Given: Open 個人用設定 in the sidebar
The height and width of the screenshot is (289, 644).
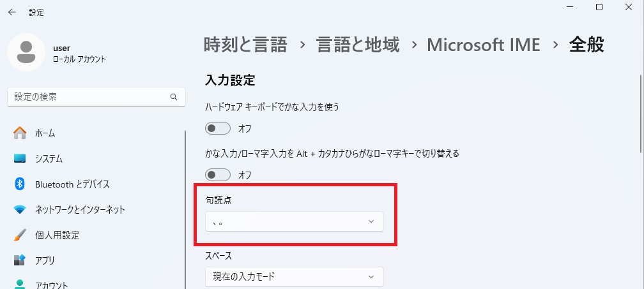Looking at the screenshot, I should (x=57, y=235).
